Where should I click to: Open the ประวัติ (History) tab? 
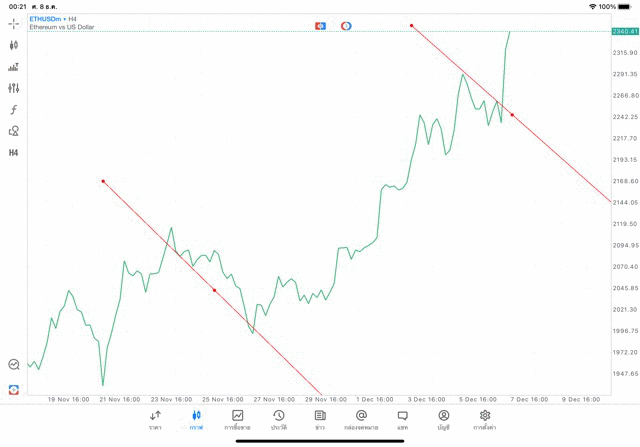pos(278,419)
